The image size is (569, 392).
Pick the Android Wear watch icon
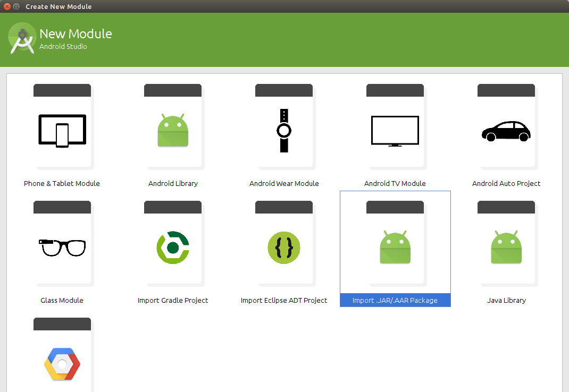click(284, 131)
